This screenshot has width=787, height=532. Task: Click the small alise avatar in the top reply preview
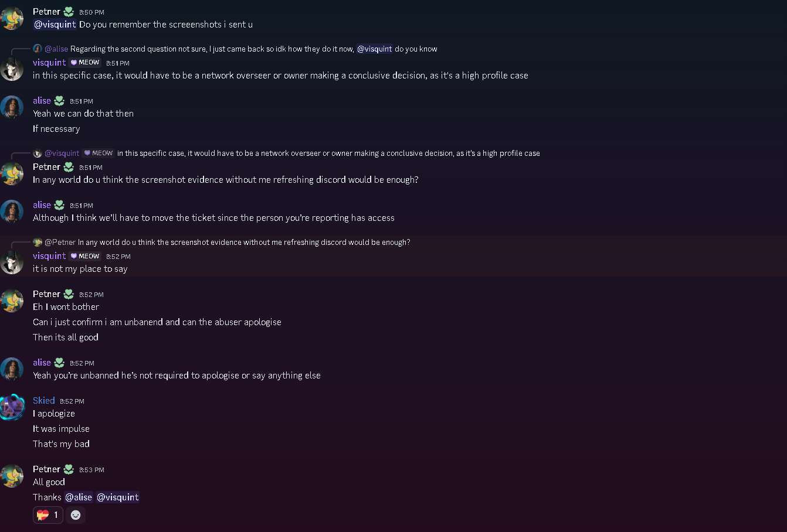coord(38,49)
